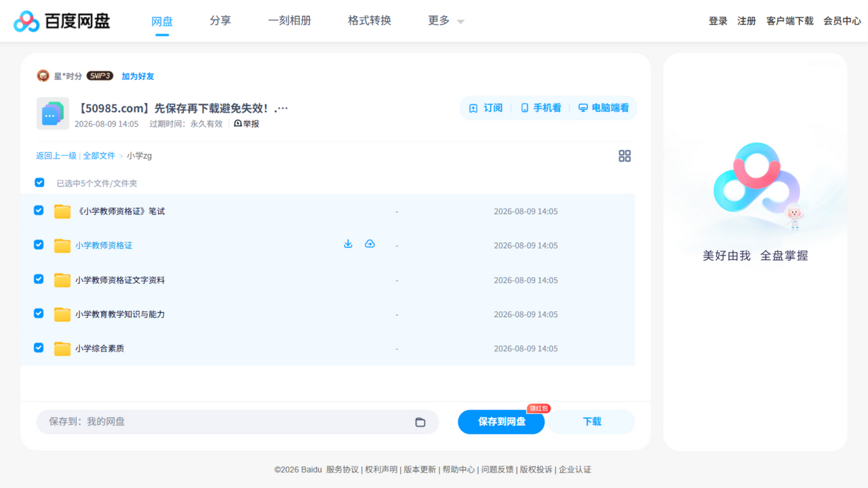Click the SVIP3 badge
Screen dimensions: 868x488
100,76
